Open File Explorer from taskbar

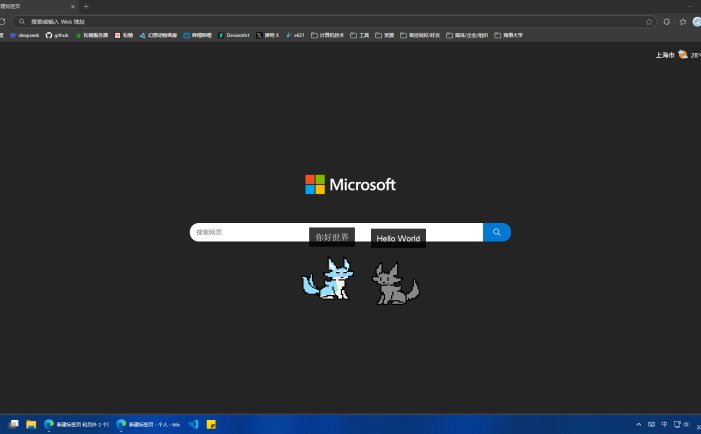point(31,424)
